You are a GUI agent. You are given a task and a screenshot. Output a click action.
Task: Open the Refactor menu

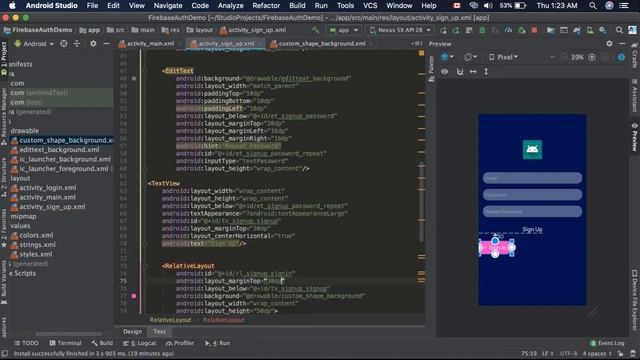pyautogui.click(x=266, y=6)
